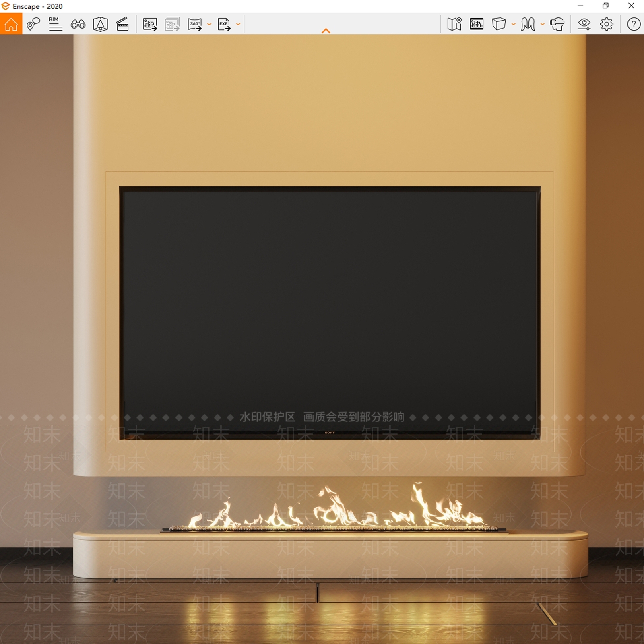644x644 pixels.
Task: Enable VR headset mode
Action: click(x=557, y=24)
